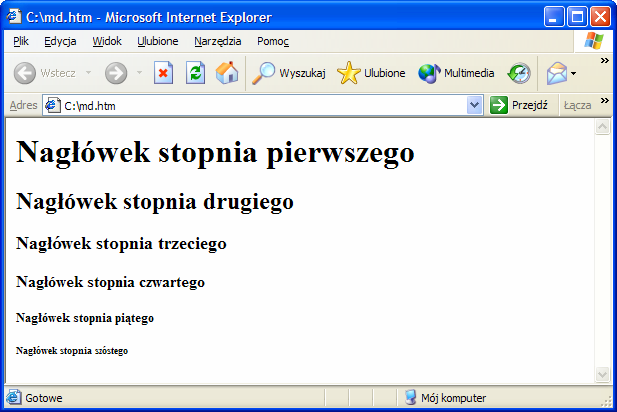Expand Łącza links bar chevron

(x=604, y=100)
